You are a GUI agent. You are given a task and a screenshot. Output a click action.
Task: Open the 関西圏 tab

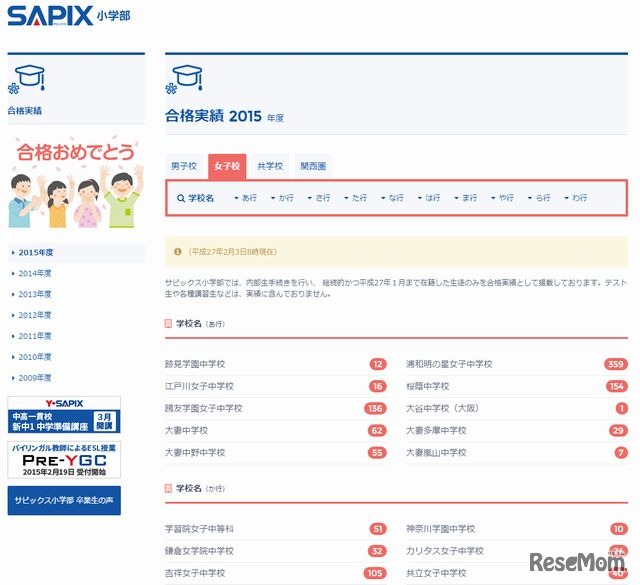pyautogui.click(x=313, y=166)
